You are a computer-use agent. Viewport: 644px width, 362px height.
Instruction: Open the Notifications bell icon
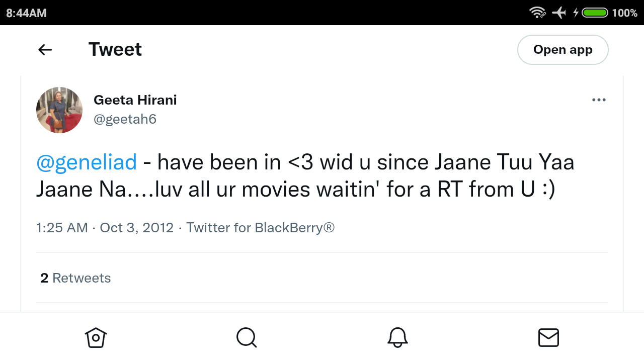coord(397,337)
